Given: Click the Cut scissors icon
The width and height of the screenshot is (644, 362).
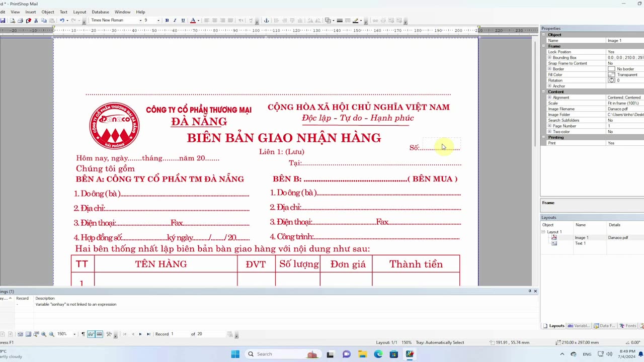Looking at the screenshot, I should pyautogui.click(x=36, y=21).
